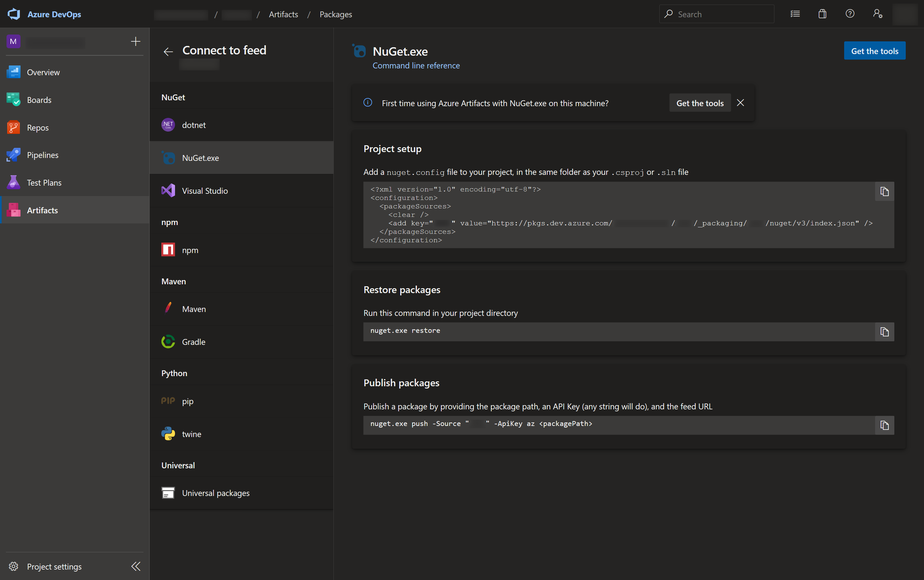Open Overview in the sidebar
The width and height of the screenshot is (924, 580).
click(75, 72)
